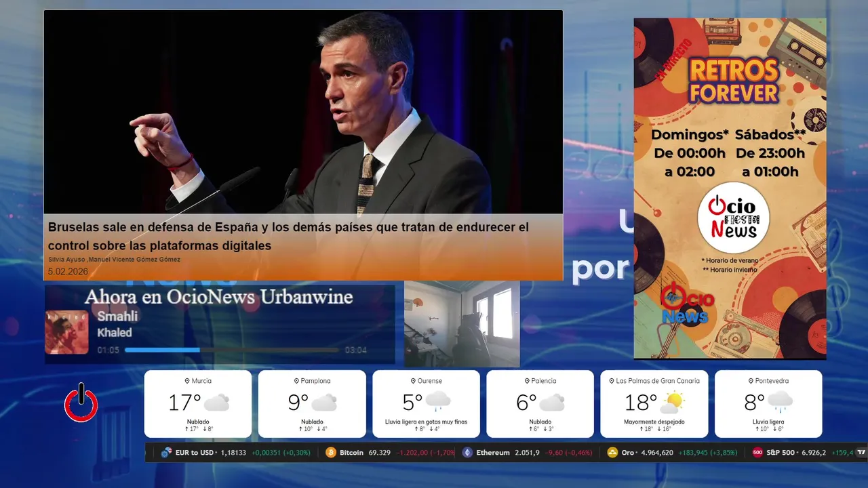Click the Pontevedra city name
868x488 pixels.
772,381
